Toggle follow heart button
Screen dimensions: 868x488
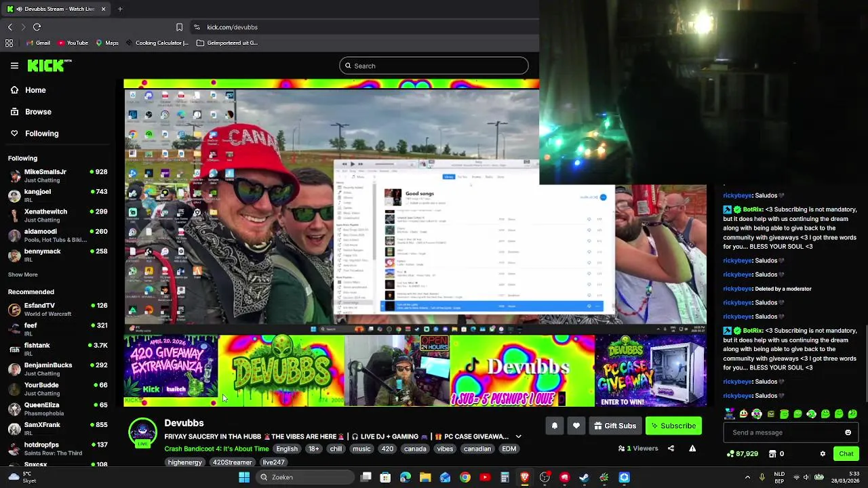576,426
